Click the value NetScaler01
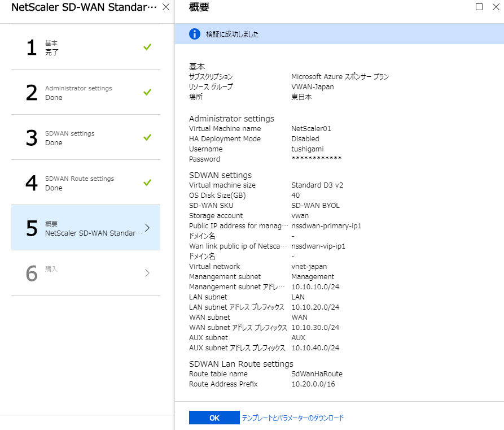Screen dimensions: 504x430 (311, 128)
